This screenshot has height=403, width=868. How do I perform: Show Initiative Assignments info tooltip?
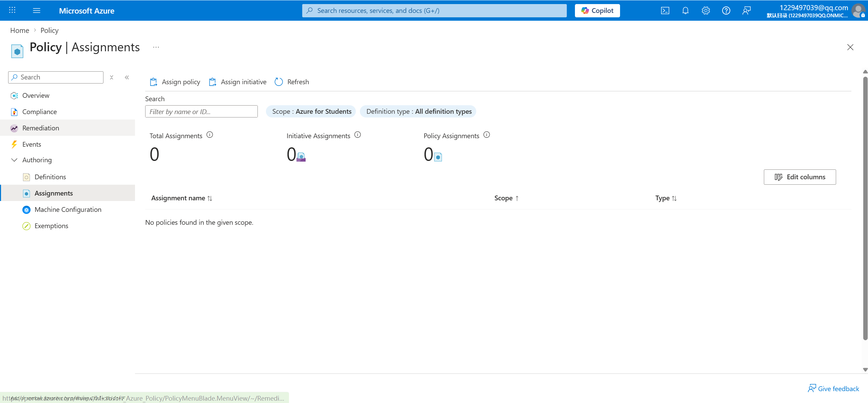pos(358,135)
